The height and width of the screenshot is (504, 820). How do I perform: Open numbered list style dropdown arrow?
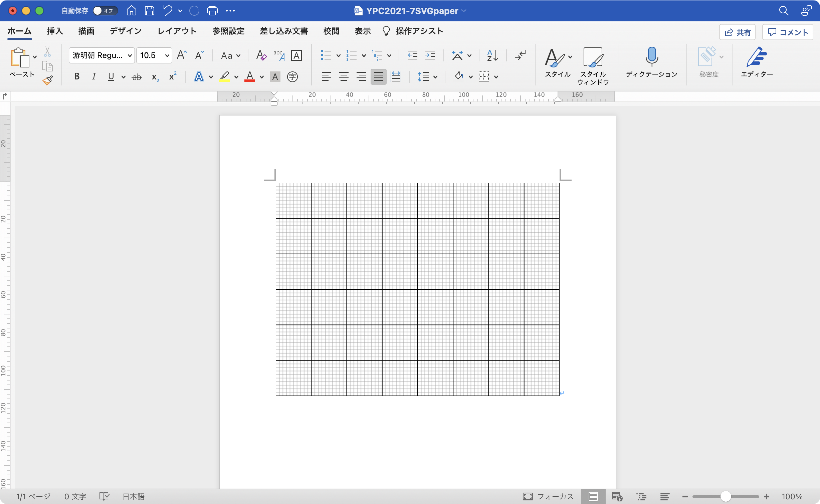pos(364,55)
